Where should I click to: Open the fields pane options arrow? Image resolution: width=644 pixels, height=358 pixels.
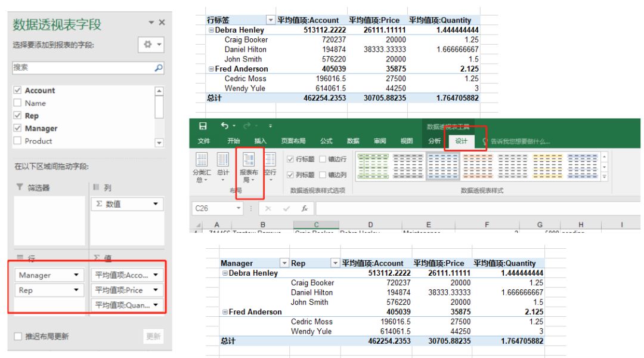click(x=151, y=22)
